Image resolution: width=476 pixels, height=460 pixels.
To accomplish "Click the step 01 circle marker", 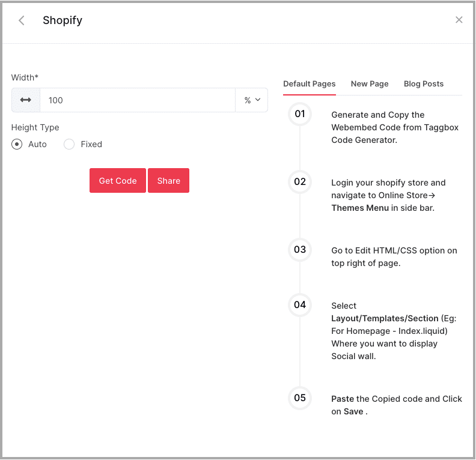I will point(300,114).
